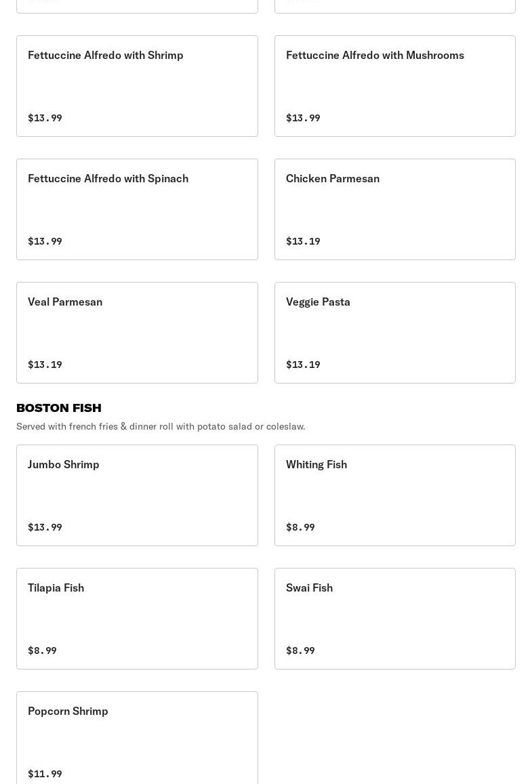
Task: Click the $13.19 price of Chicken Parmesan
Action: [303, 241]
